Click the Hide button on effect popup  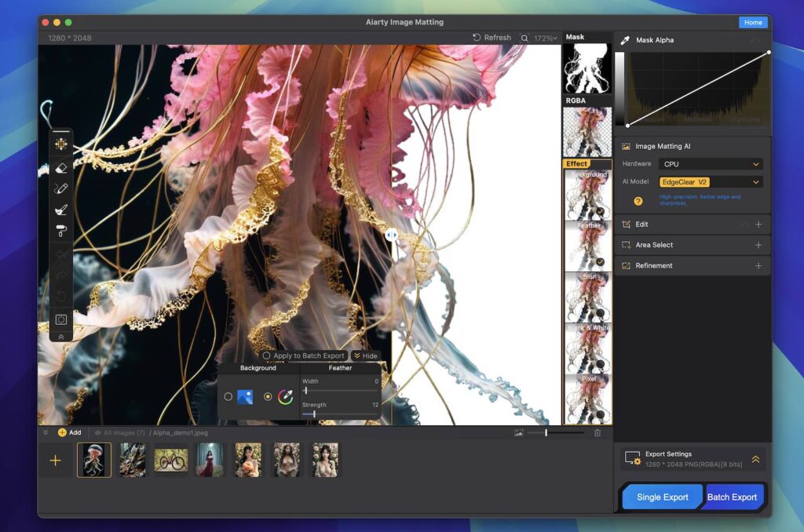[365, 355]
